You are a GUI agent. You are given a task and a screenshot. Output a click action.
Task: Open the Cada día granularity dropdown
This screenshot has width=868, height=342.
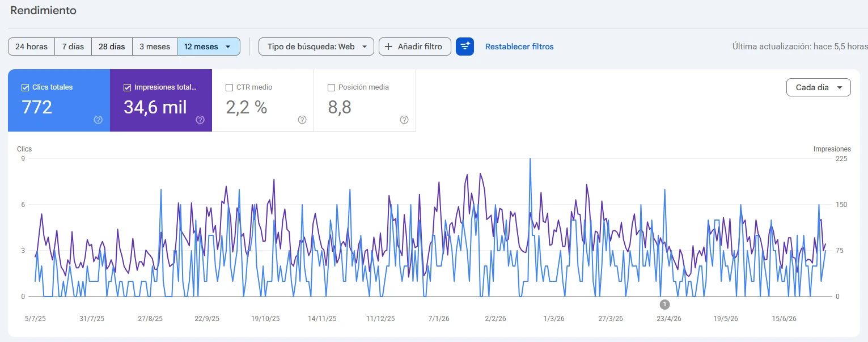[x=818, y=87]
